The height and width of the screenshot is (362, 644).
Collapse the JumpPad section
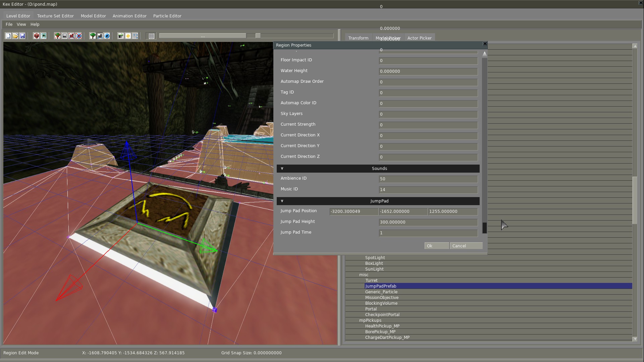(282, 201)
